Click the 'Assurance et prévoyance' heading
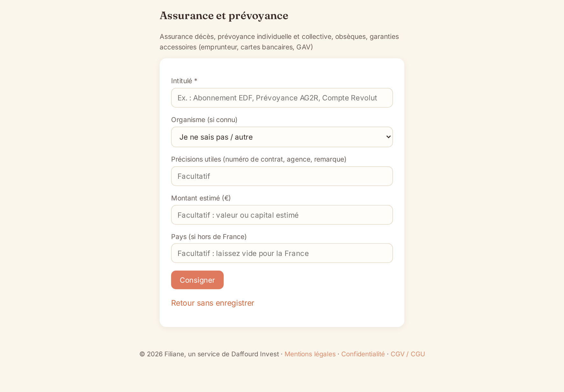The height and width of the screenshot is (392, 564). pyautogui.click(x=224, y=16)
